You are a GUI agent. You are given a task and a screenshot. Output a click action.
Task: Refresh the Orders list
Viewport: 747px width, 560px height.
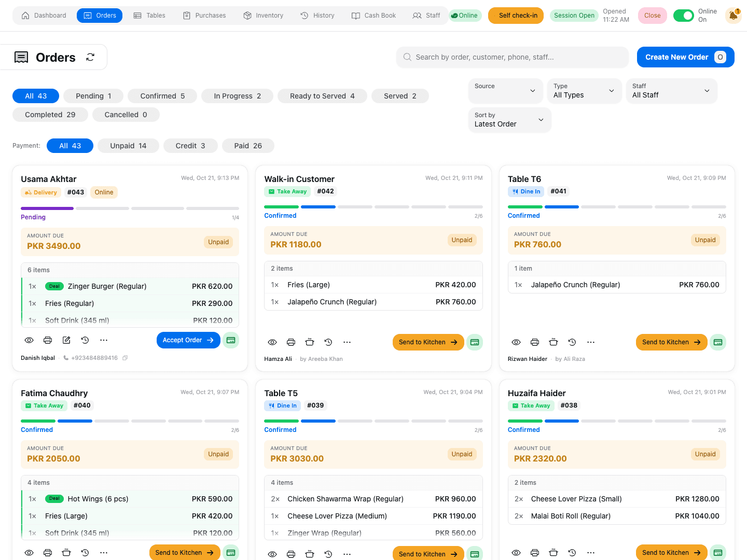tap(90, 57)
